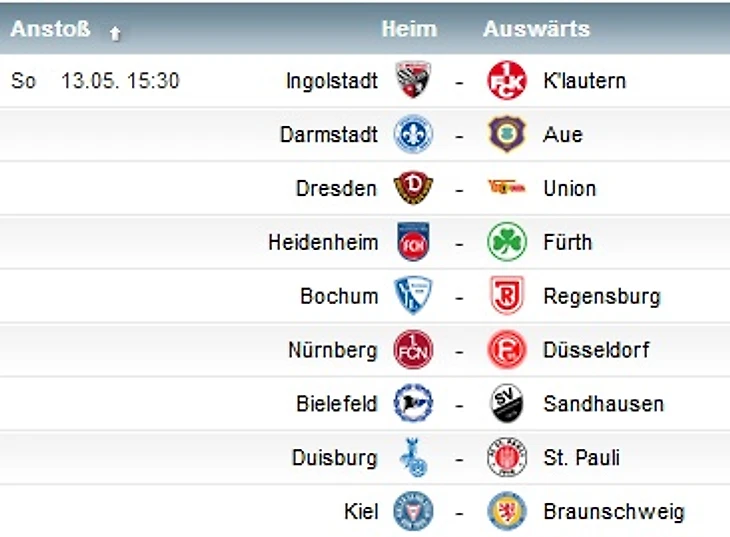The height and width of the screenshot is (537, 730).
Task: Open the Regensburg Jahn crest
Action: (x=507, y=296)
